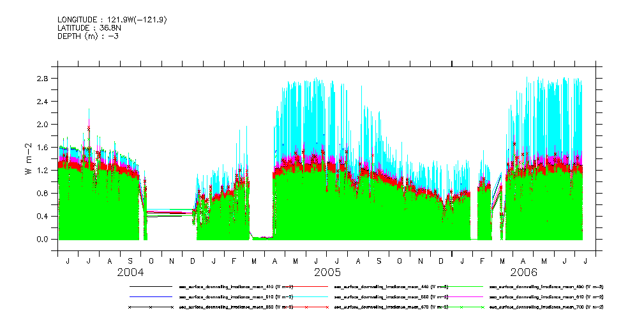Click the 1.2 y-axis tick label
This screenshot has width=644, height=322.
pyautogui.click(x=43, y=171)
